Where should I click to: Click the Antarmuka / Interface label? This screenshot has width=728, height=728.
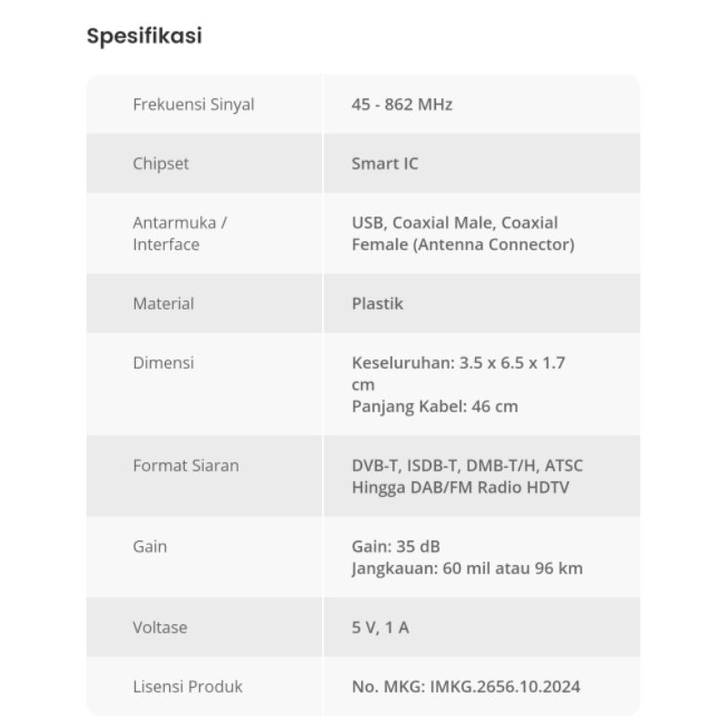tap(179, 233)
